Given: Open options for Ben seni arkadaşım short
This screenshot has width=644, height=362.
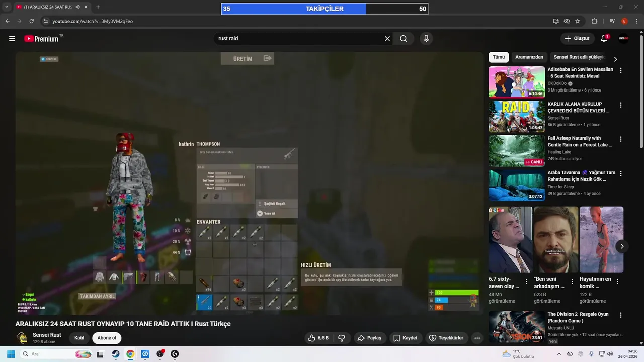Looking at the screenshot, I should [x=572, y=282].
